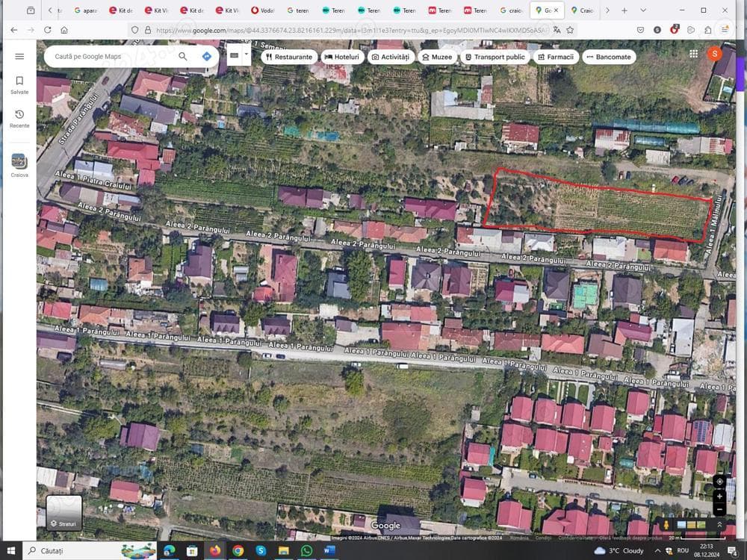747x560 pixels.
Task: Open WhatsApp from the taskbar
Action: tap(306, 550)
